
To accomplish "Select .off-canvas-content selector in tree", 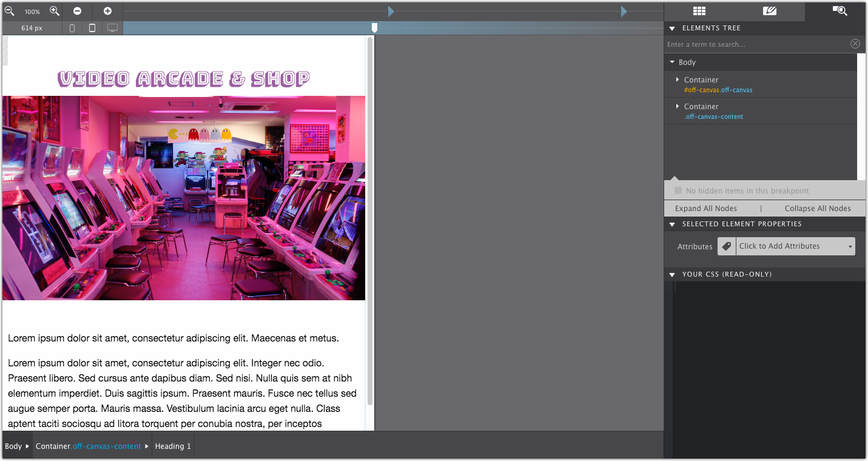I will coord(713,116).
